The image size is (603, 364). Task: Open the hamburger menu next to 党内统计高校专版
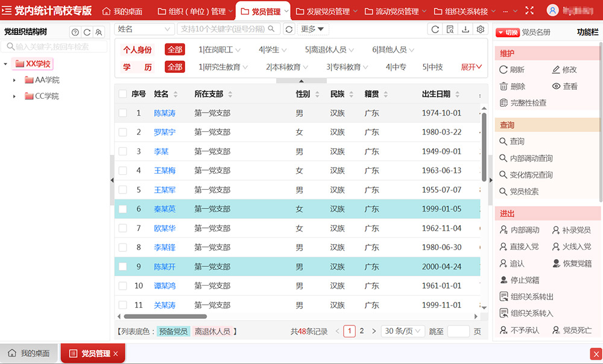click(x=7, y=10)
